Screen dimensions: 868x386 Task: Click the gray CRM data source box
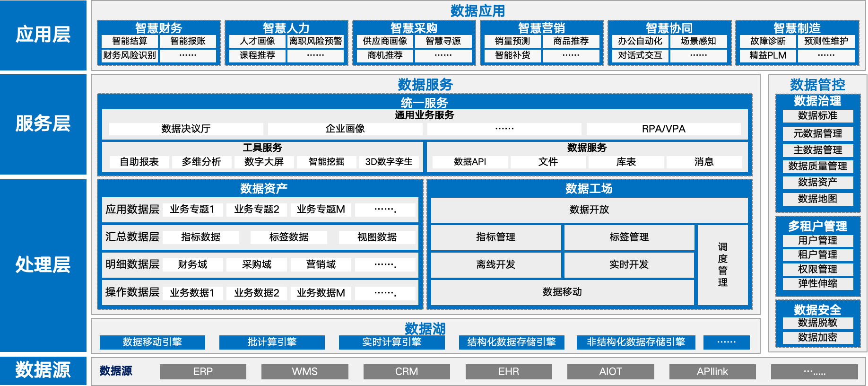407,371
